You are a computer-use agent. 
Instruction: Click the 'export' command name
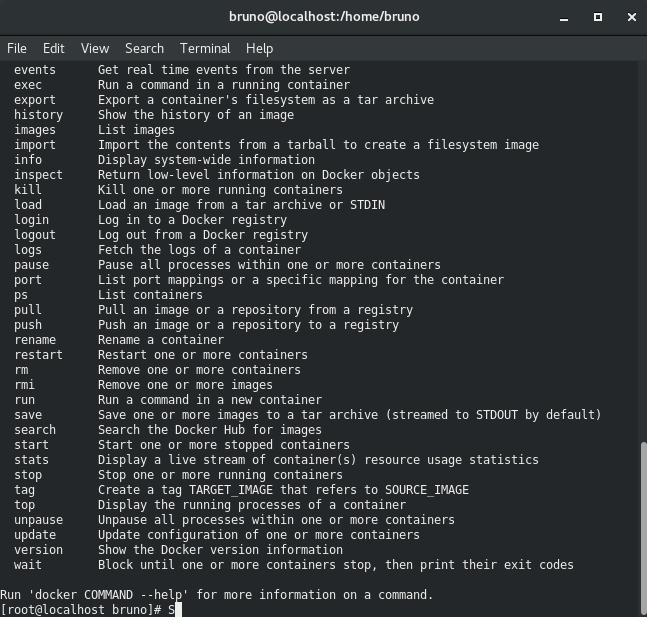[35, 100]
